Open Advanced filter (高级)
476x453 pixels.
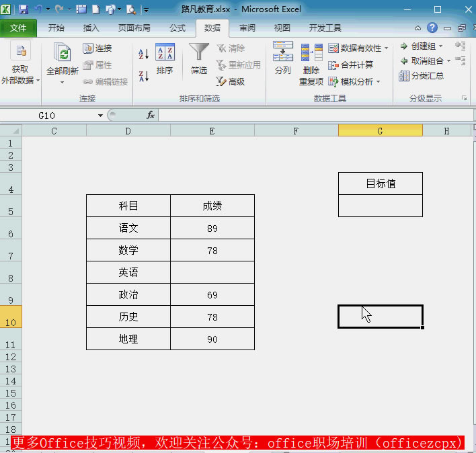231,81
